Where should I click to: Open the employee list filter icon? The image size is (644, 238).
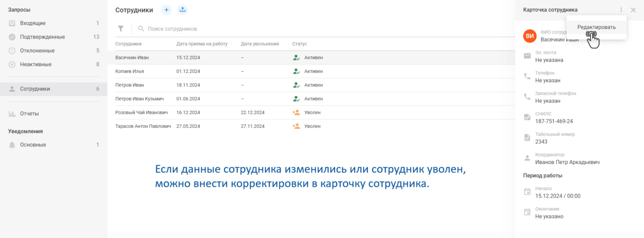click(121, 29)
